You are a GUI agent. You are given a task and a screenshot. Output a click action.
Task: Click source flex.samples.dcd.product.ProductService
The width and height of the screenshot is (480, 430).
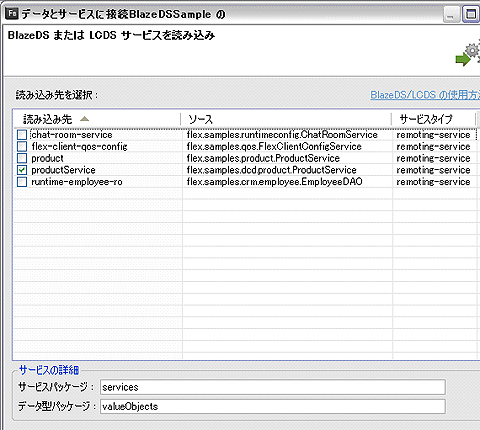[271, 170]
